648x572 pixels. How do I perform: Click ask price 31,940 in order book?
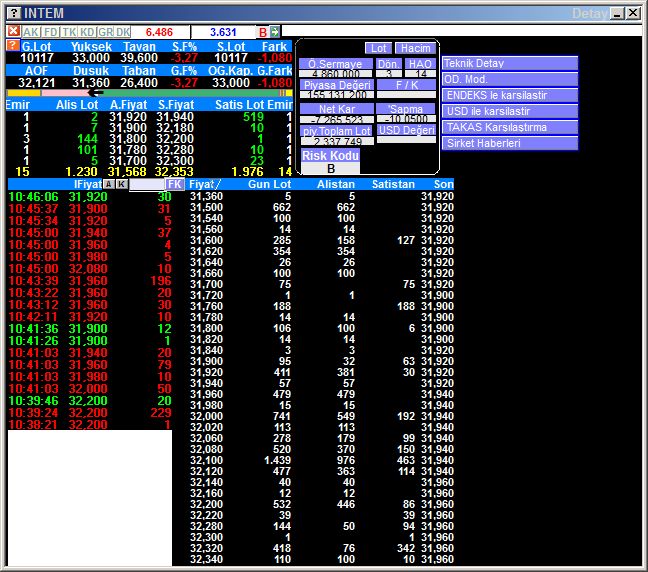click(x=175, y=117)
